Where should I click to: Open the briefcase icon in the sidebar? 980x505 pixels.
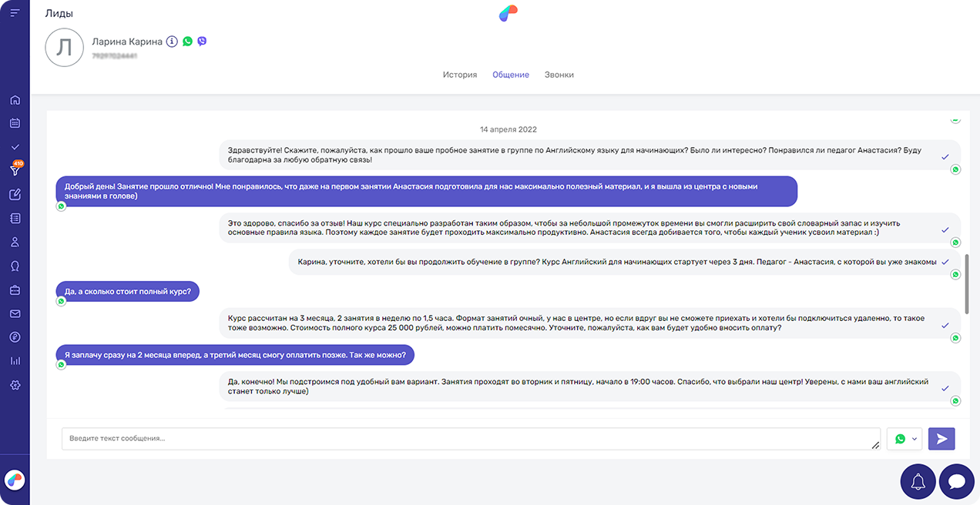[15, 290]
